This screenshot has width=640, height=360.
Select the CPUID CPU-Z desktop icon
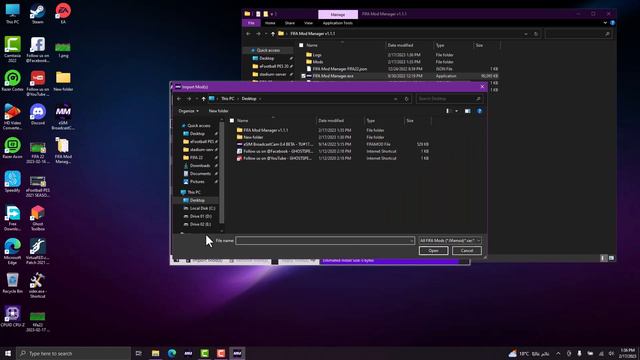pyautogui.click(x=12, y=317)
